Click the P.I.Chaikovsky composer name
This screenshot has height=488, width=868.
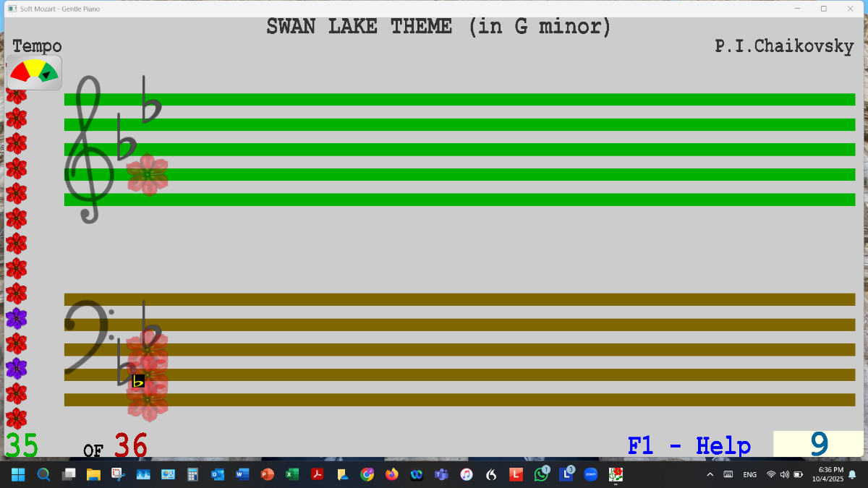click(x=784, y=46)
